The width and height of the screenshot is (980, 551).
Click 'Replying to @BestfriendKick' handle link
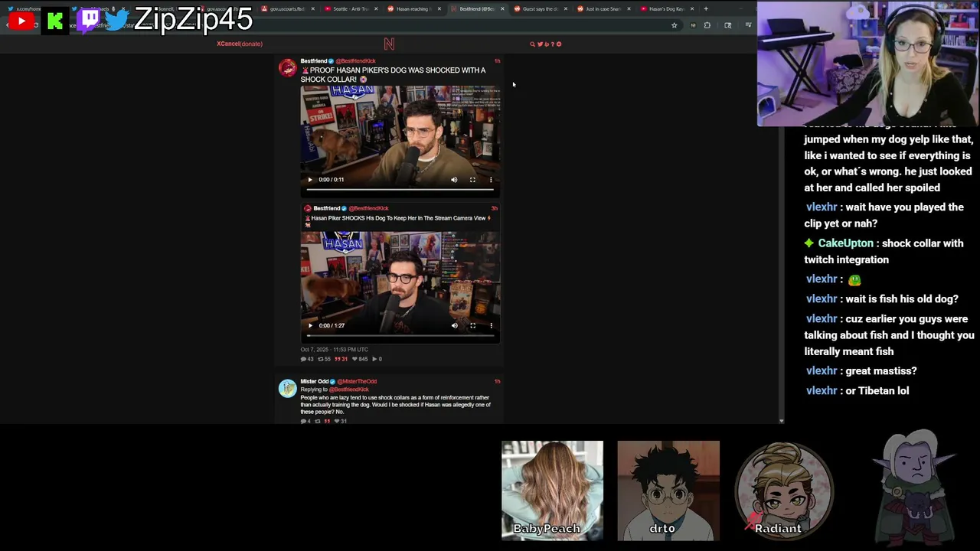(349, 390)
